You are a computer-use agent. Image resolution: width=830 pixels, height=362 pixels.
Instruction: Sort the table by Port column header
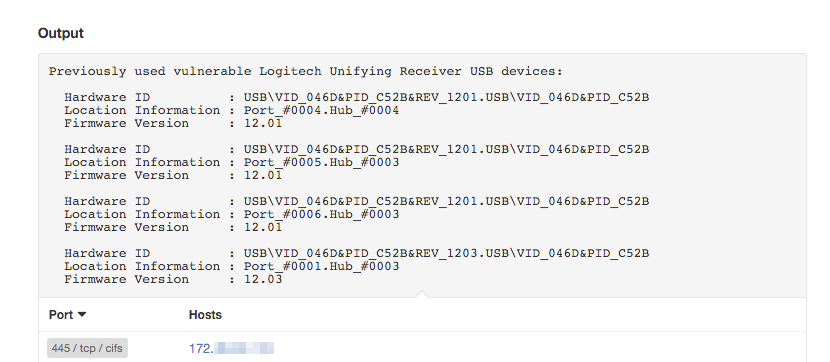tap(61, 314)
